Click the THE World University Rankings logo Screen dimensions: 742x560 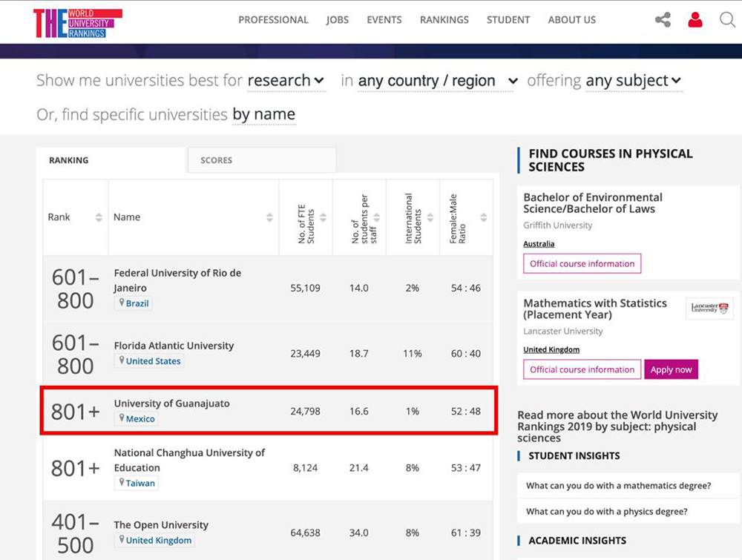click(77, 23)
